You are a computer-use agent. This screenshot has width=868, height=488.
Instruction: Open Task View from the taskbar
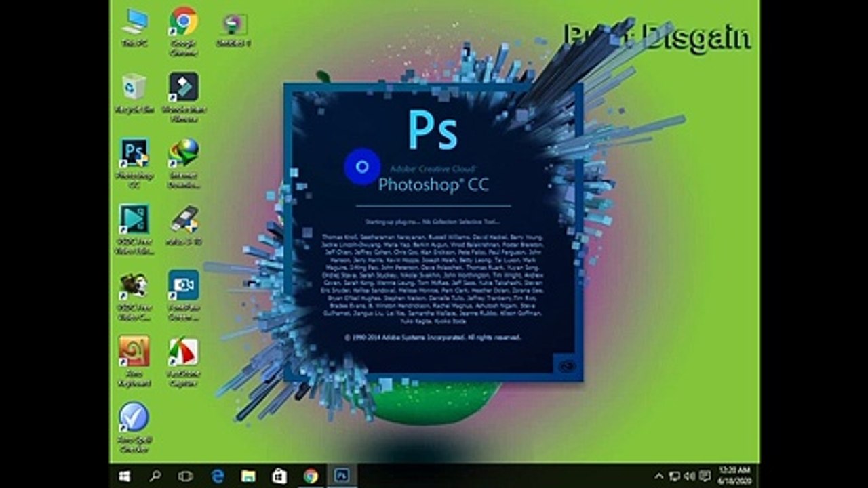[x=185, y=476]
